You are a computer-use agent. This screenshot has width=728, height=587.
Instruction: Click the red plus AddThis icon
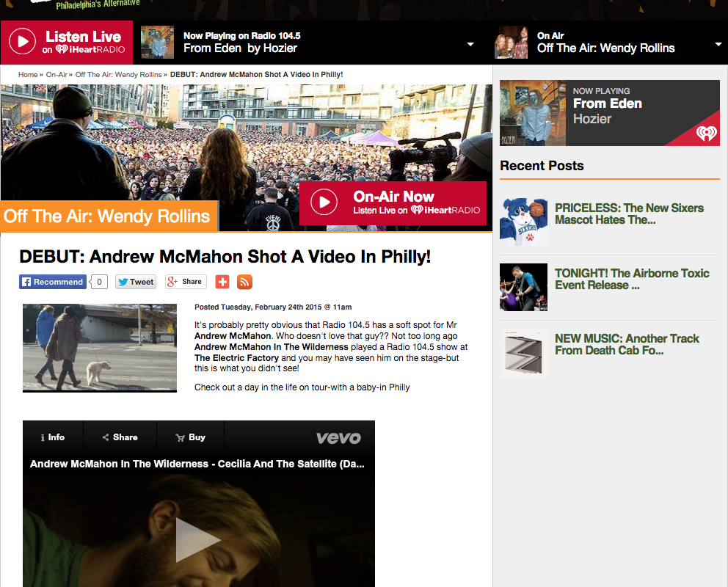point(222,282)
